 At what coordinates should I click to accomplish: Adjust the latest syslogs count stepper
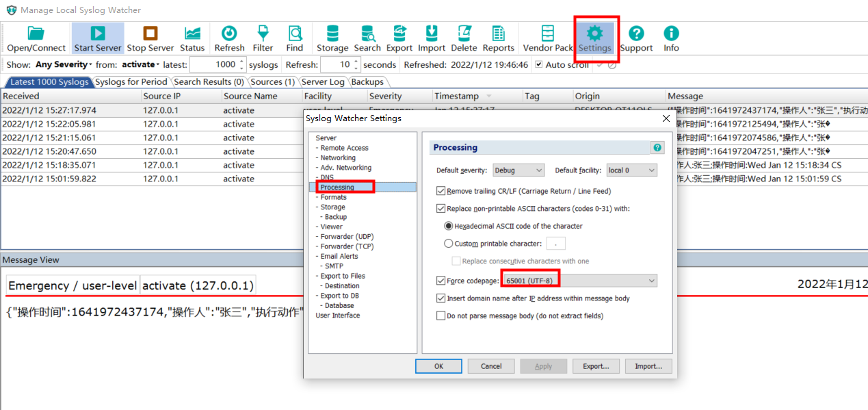tap(241, 64)
